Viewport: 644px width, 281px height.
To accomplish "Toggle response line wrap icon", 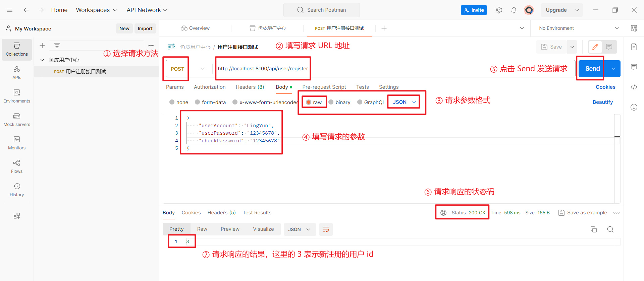I will pos(326,229).
